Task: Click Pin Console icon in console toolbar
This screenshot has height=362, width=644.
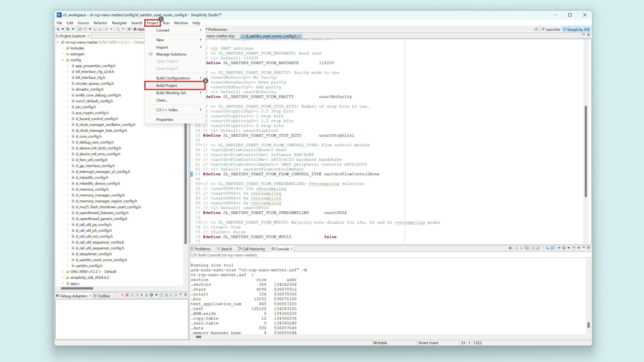Action: (559, 248)
